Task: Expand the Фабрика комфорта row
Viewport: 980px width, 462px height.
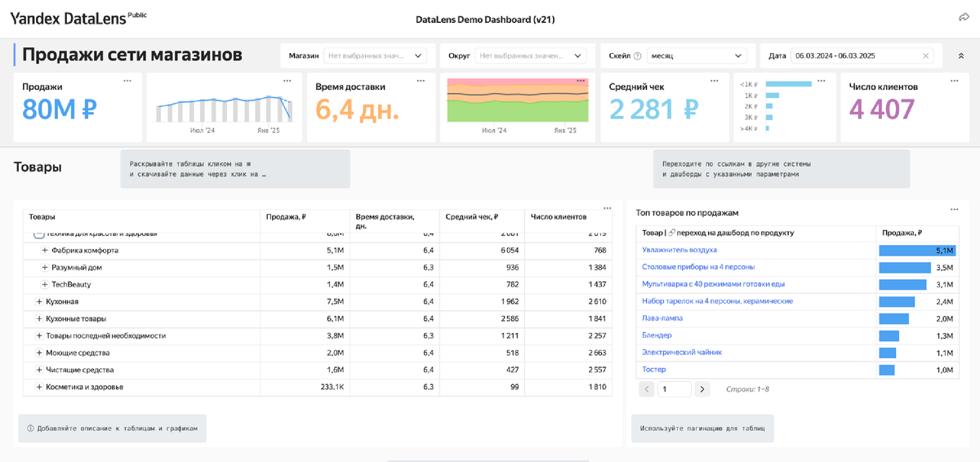Action: 44,251
